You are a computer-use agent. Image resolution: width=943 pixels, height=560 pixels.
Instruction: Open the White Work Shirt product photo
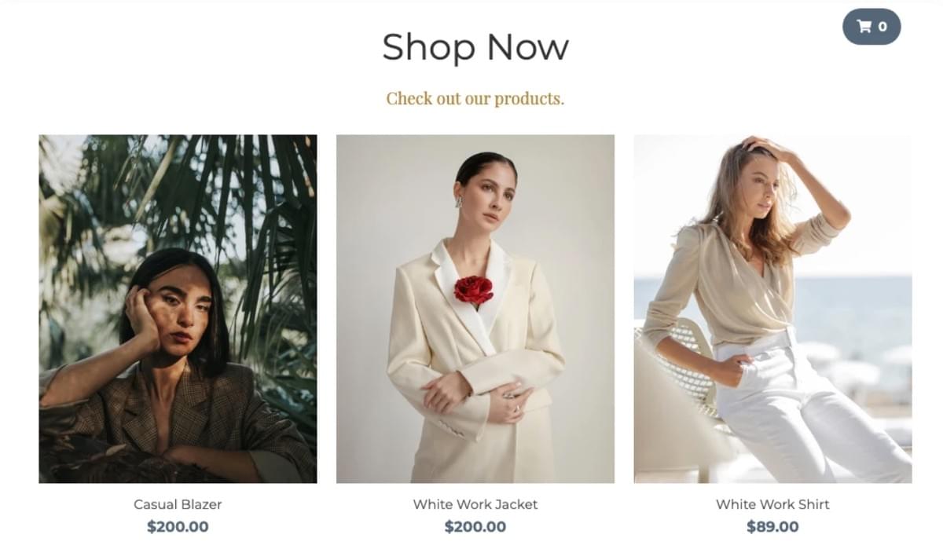click(x=772, y=309)
